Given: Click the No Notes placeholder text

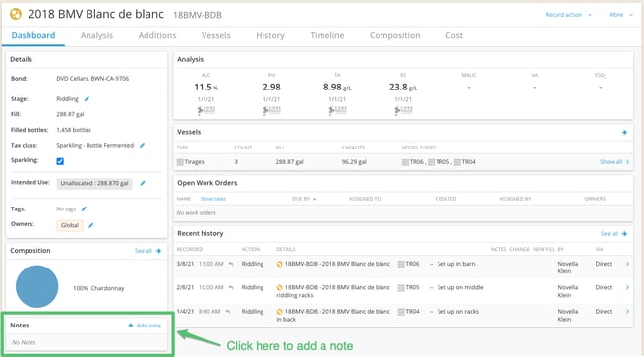Looking at the screenshot, I should (x=24, y=342).
